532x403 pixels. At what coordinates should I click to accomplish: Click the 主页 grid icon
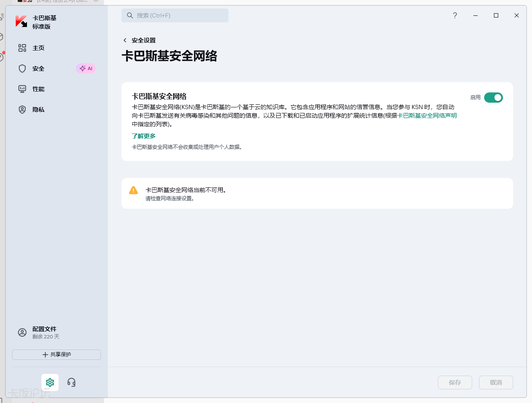click(22, 48)
